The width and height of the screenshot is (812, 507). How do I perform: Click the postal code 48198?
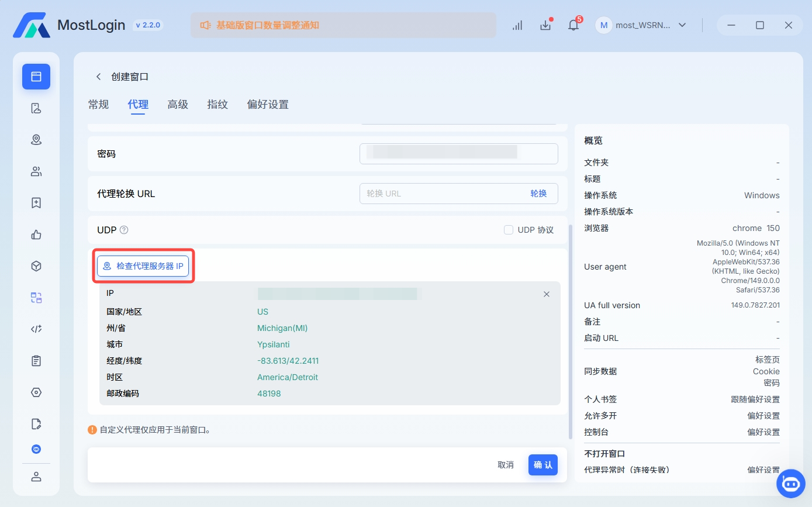tap(269, 394)
